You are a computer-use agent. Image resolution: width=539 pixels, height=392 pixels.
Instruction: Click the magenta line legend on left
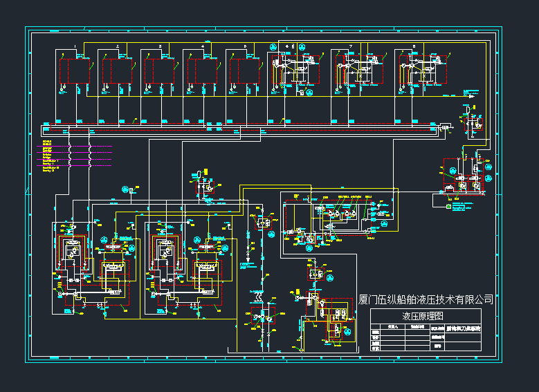click(76, 153)
